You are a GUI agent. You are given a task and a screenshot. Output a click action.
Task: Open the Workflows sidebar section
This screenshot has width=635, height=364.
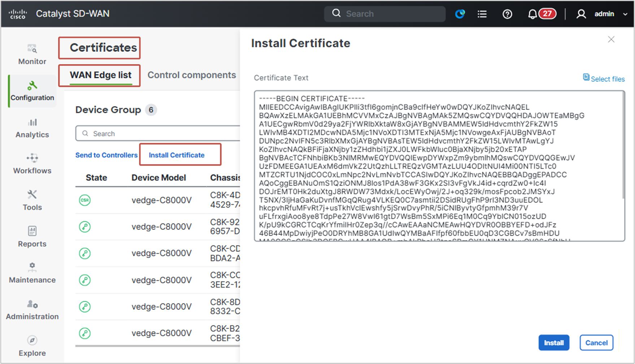tap(32, 164)
